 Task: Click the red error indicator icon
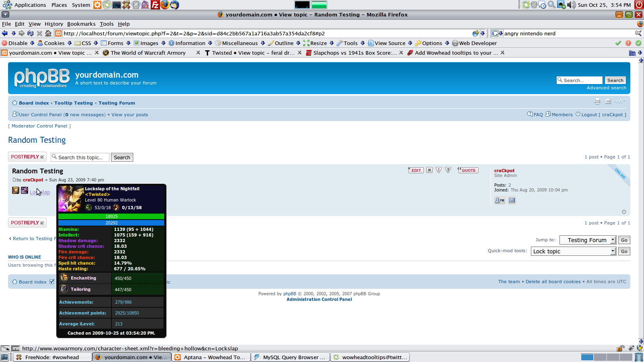[x=628, y=43]
